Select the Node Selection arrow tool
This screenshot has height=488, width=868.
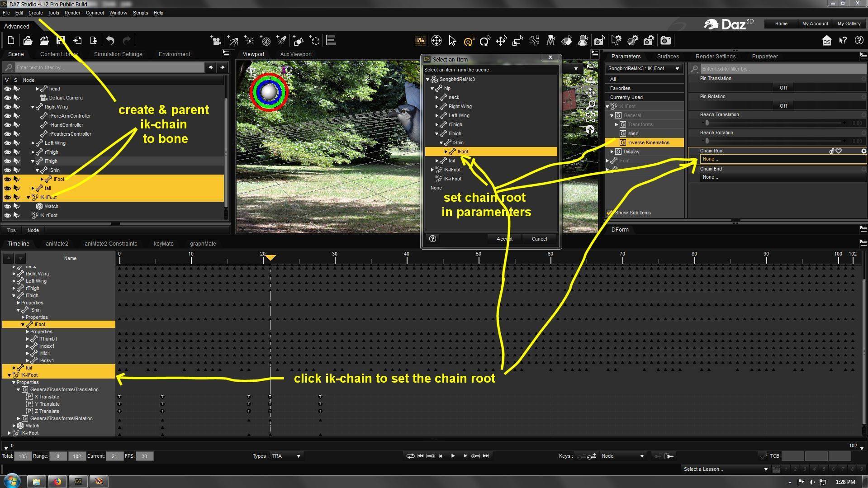[452, 41]
